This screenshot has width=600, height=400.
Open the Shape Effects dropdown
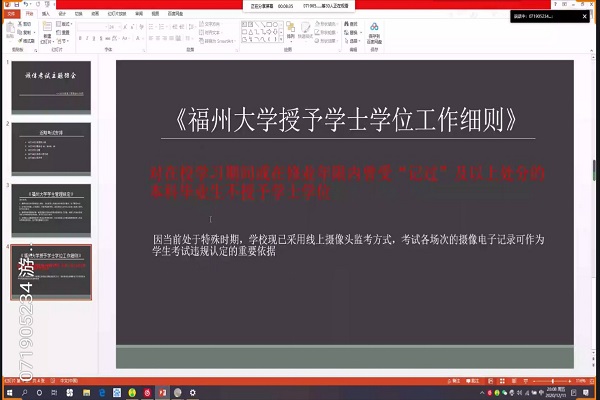pyautogui.click(x=326, y=41)
